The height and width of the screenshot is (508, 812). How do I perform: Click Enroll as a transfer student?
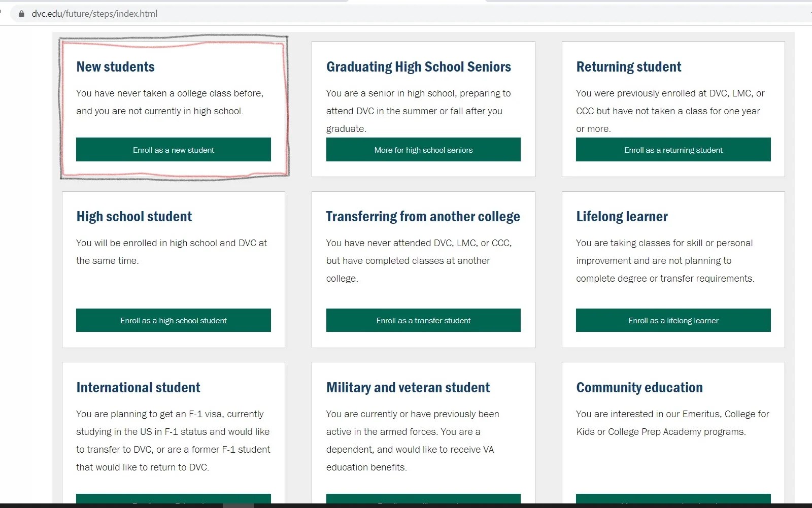coord(423,320)
